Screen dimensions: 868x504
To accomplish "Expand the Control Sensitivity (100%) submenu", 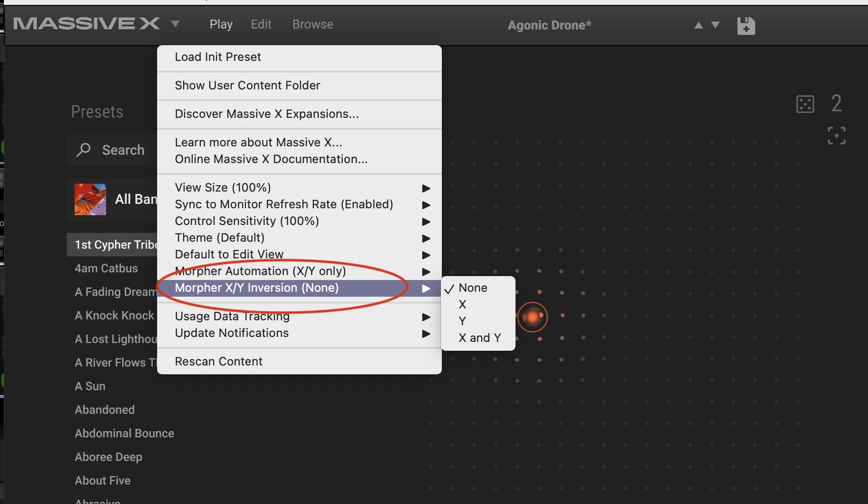I will (x=299, y=221).
